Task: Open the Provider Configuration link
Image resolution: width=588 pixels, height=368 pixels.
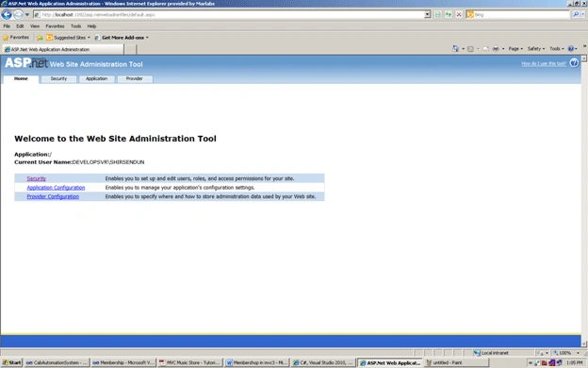Action: coord(53,196)
